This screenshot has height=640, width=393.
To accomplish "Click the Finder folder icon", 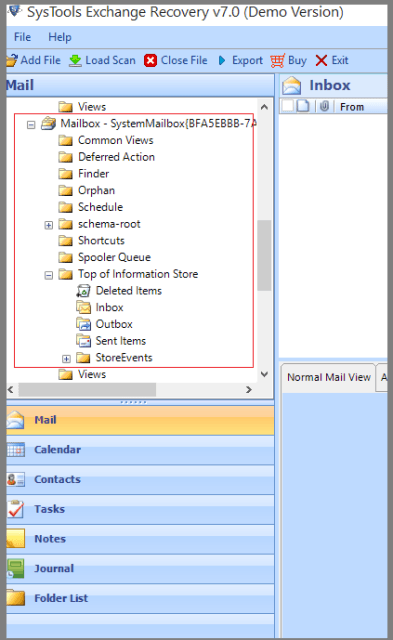I will coord(65,174).
